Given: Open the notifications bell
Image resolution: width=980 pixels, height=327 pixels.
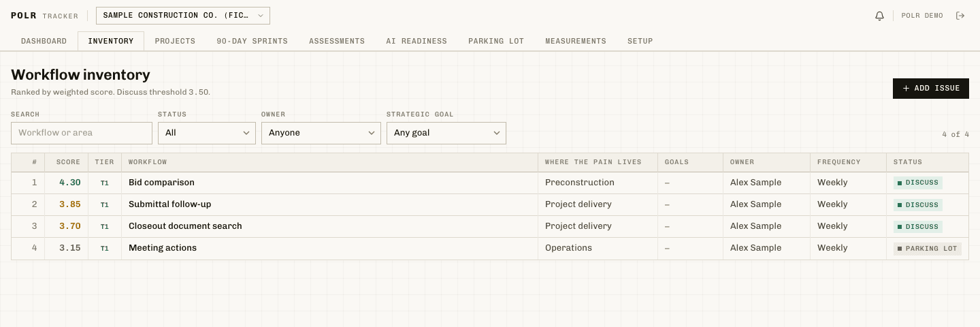Looking at the screenshot, I should 879,16.
